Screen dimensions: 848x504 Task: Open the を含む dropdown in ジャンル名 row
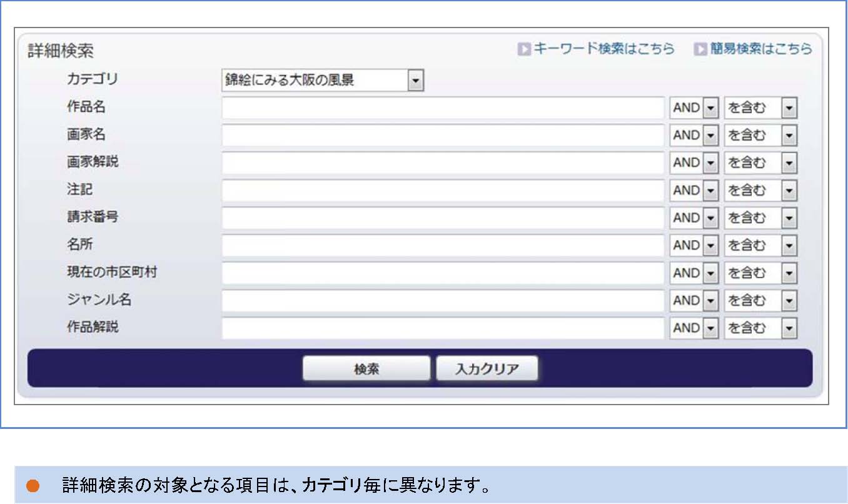[761, 300]
